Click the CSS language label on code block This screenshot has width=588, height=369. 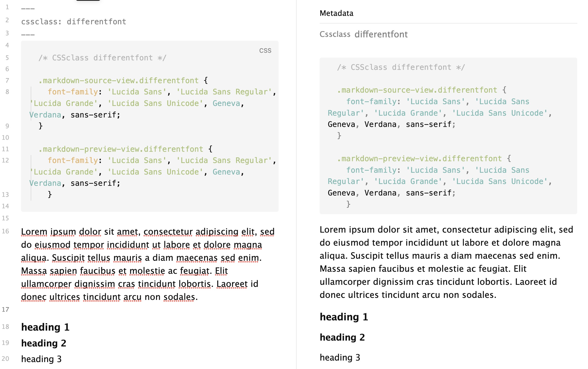[x=265, y=50]
